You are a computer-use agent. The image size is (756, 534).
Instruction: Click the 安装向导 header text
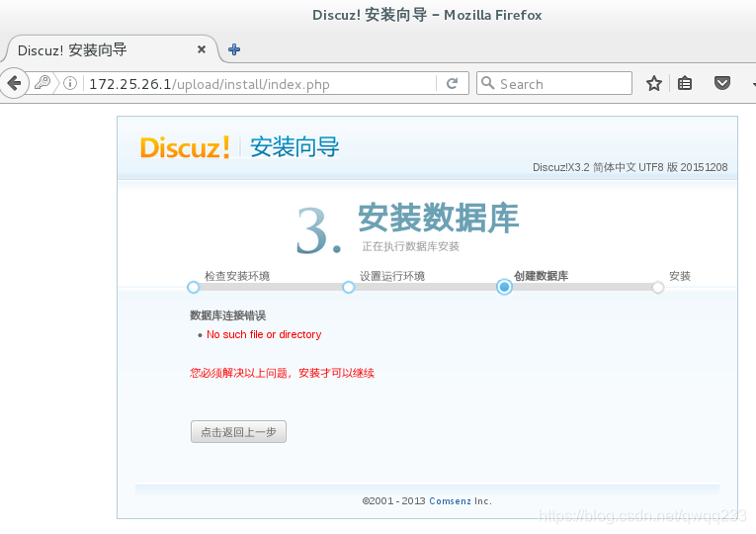pos(294,146)
